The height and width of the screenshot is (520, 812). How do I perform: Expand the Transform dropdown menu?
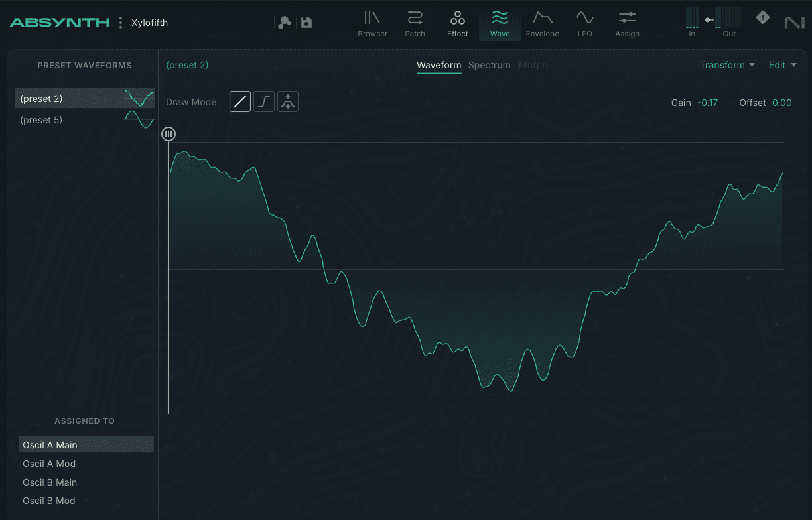coord(727,65)
